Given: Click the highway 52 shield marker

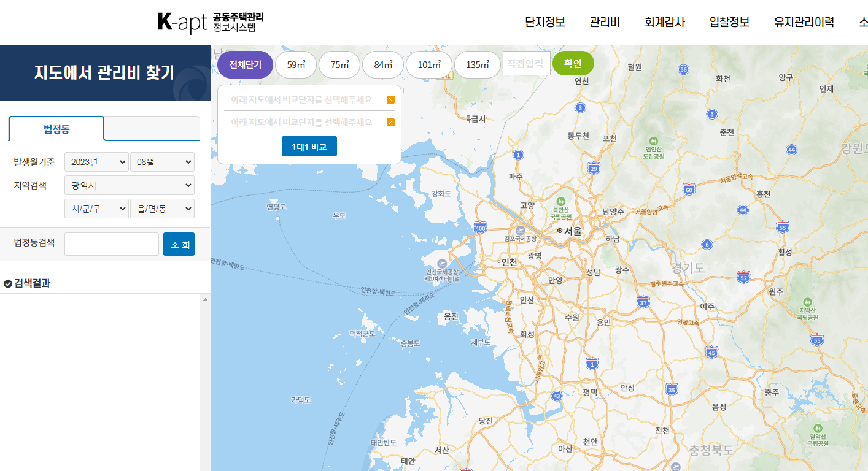Looking at the screenshot, I should click(743, 278).
